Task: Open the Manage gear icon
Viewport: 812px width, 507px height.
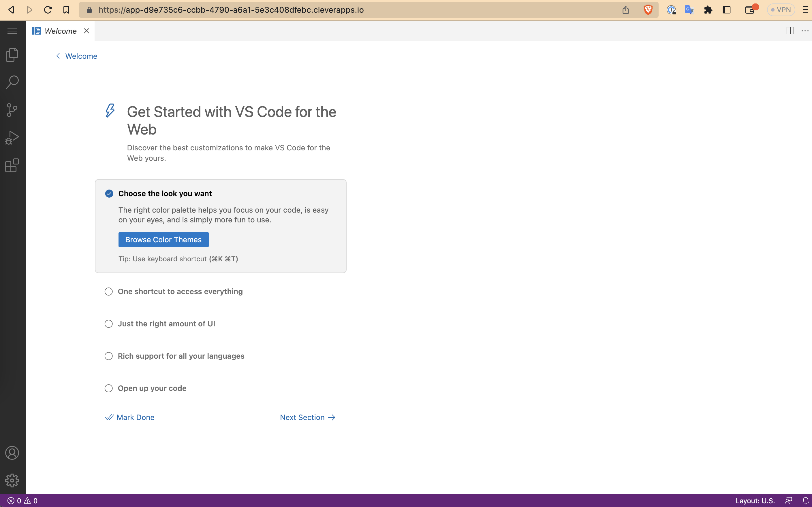Action: [x=12, y=480]
